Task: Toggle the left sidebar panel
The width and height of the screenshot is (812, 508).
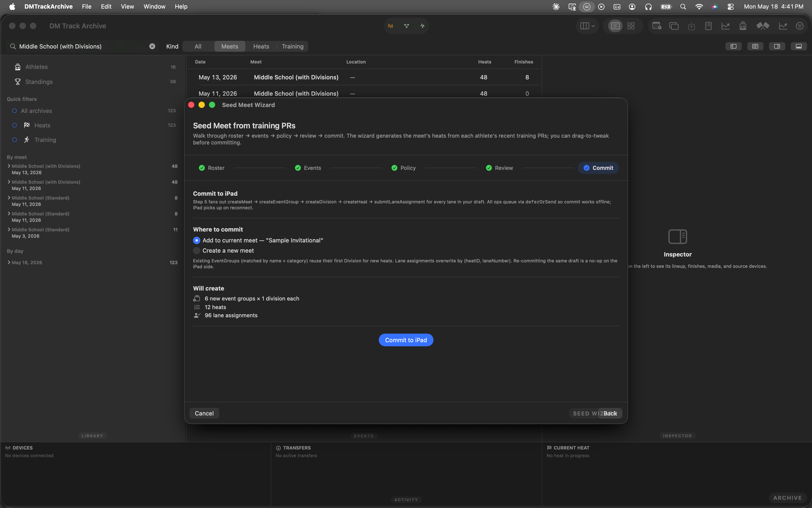Action: tap(733, 46)
